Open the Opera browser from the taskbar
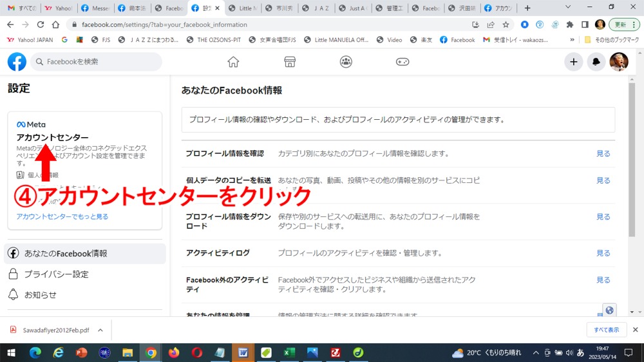This screenshot has height=362, width=644. (196, 352)
